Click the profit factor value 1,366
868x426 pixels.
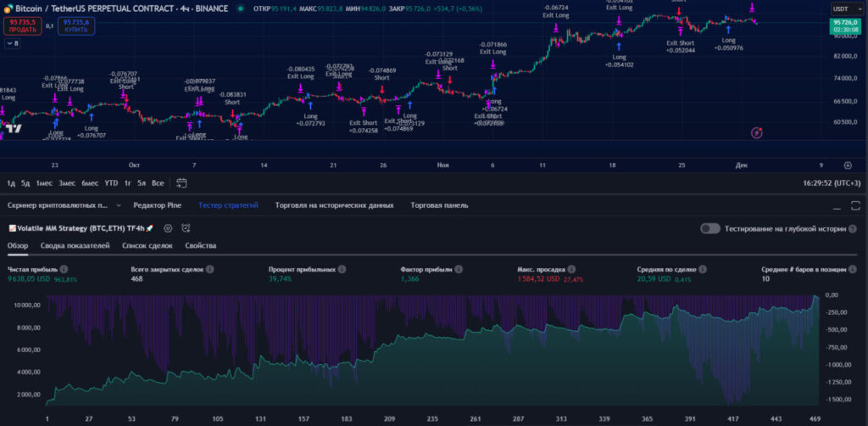pyautogui.click(x=409, y=279)
